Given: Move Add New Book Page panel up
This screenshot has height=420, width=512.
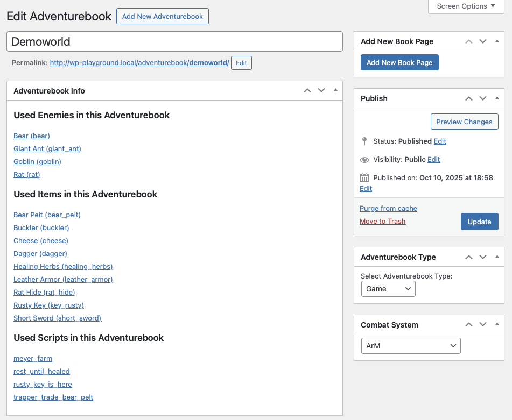Looking at the screenshot, I should 469,41.
